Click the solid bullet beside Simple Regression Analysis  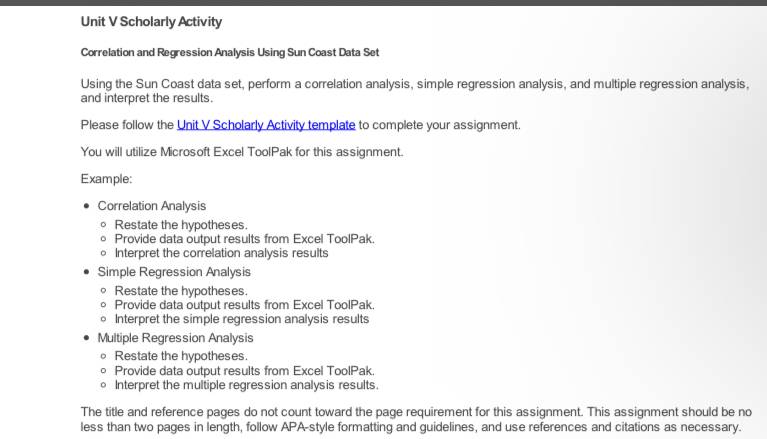point(87,272)
